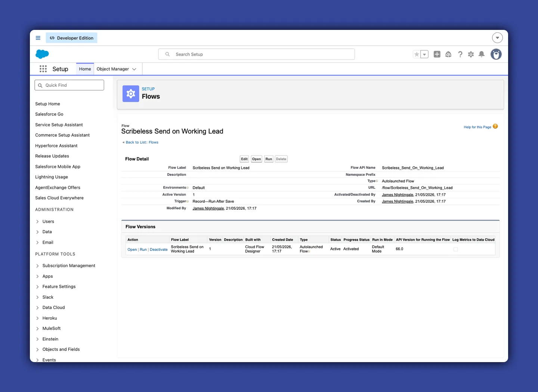Deactivate flow version 1

click(159, 250)
